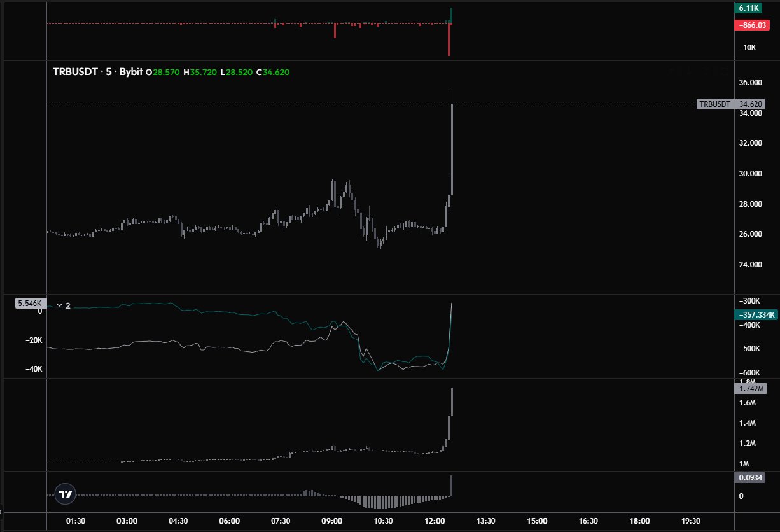Click the 34.620 last price label
The image size is (780, 532).
(x=749, y=104)
